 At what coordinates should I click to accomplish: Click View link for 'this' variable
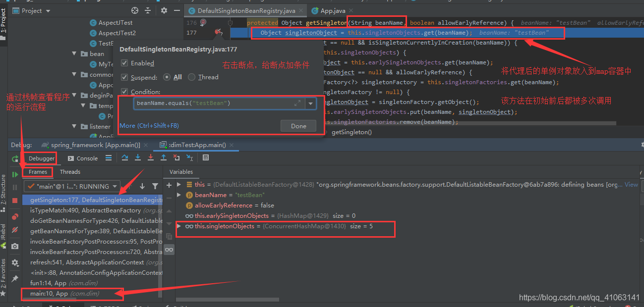631,185
